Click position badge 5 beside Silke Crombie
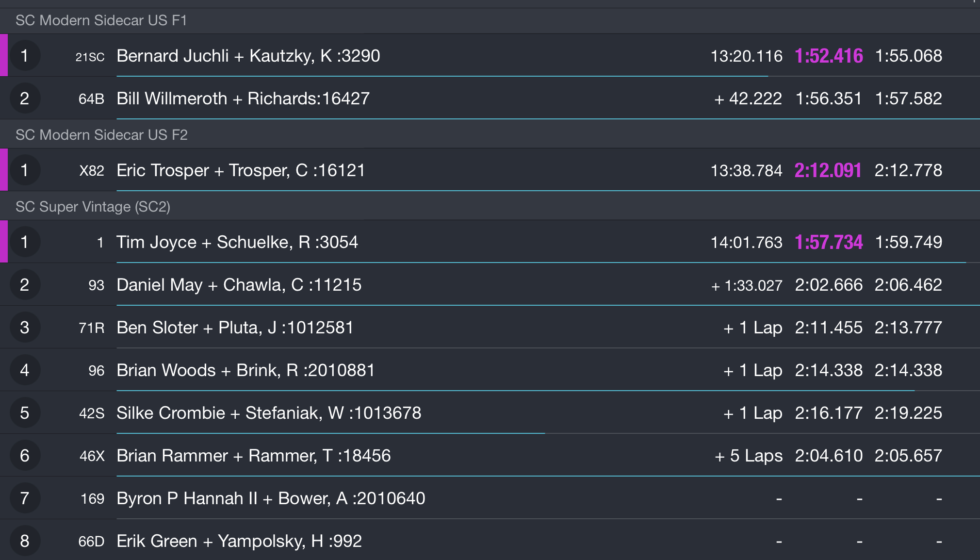Image resolution: width=980 pixels, height=560 pixels. click(x=25, y=412)
